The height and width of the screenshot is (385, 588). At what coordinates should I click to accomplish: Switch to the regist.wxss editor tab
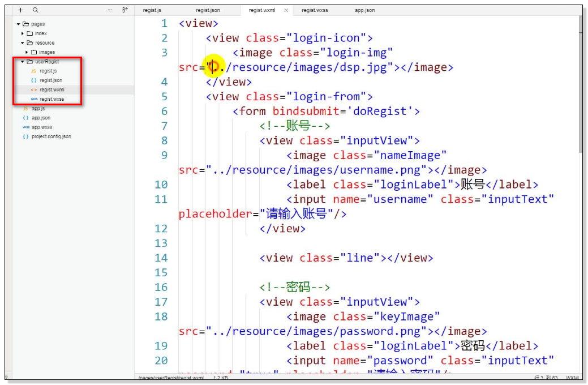[x=315, y=10]
